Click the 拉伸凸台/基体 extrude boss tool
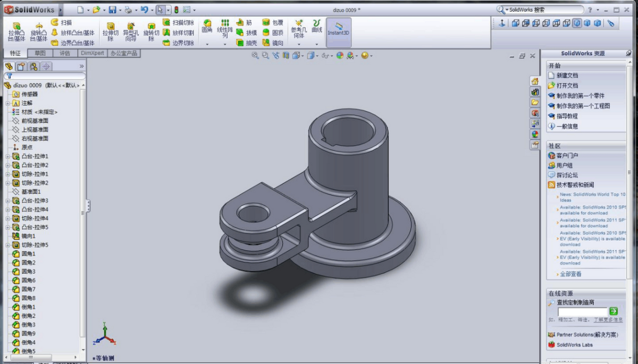 click(x=16, y=32)
